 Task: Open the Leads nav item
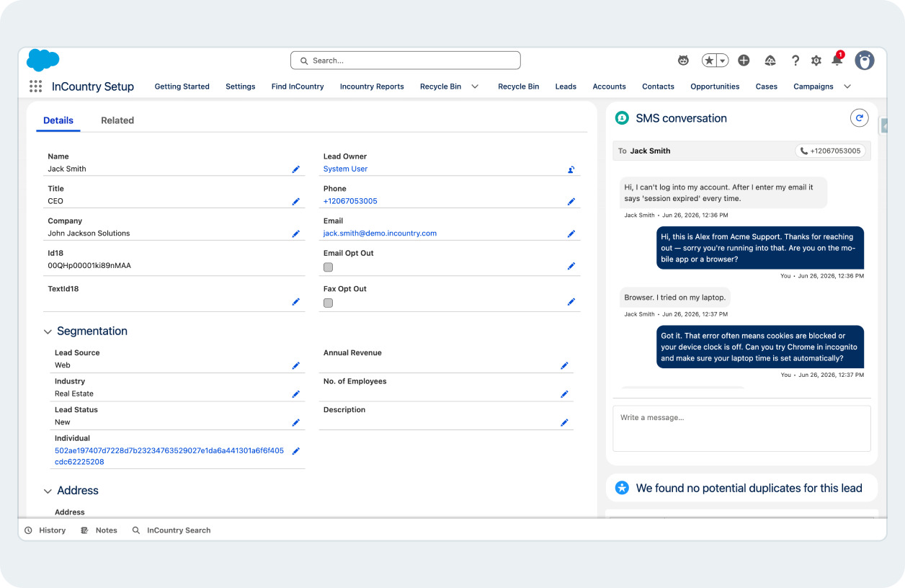tap(566, 86)
